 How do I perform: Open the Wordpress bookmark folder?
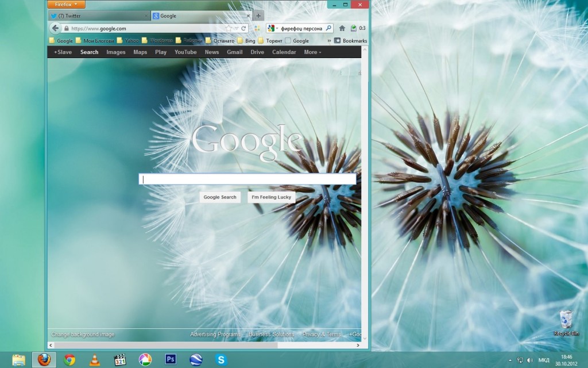(157, 41)
